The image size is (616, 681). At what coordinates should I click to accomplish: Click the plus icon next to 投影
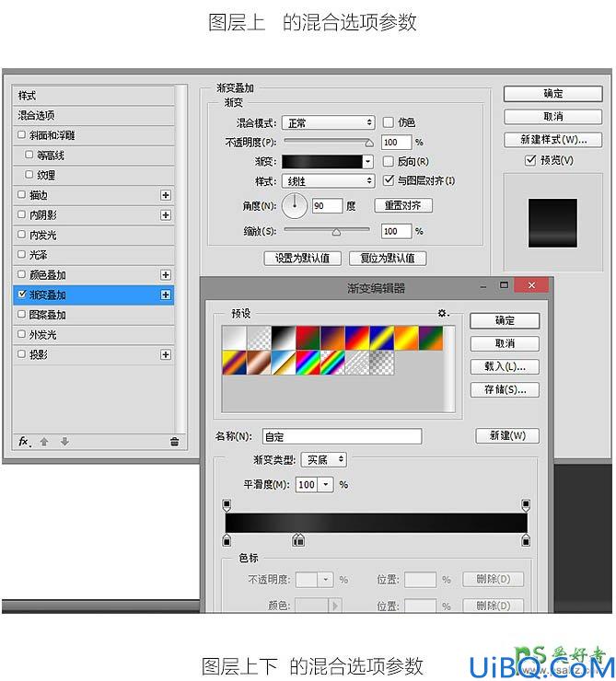165,355
